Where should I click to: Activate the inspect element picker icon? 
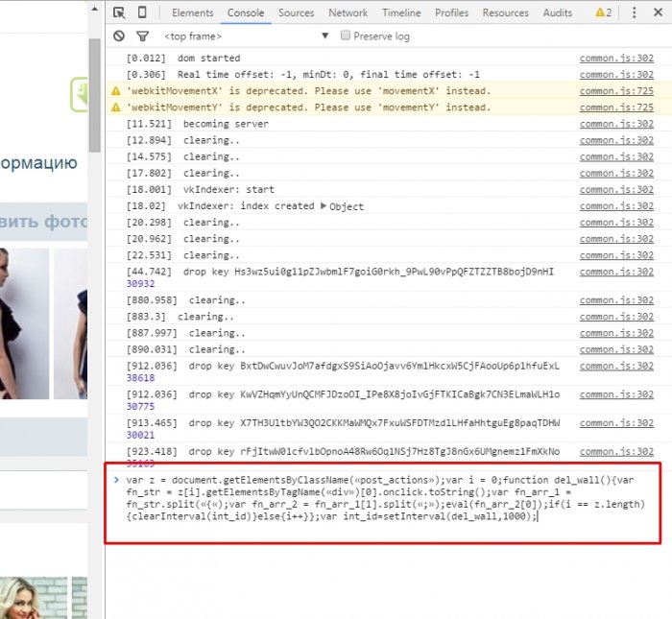119,12
